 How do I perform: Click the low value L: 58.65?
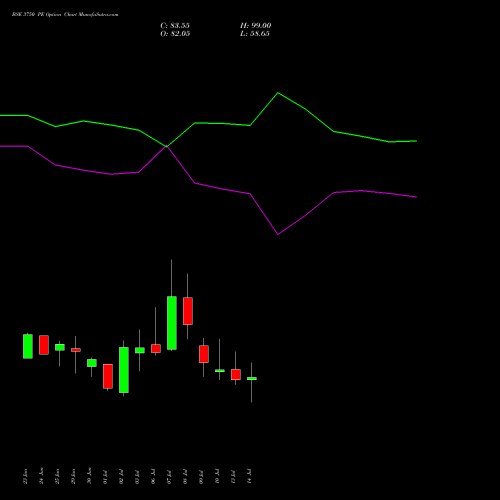tap(255, 34)
